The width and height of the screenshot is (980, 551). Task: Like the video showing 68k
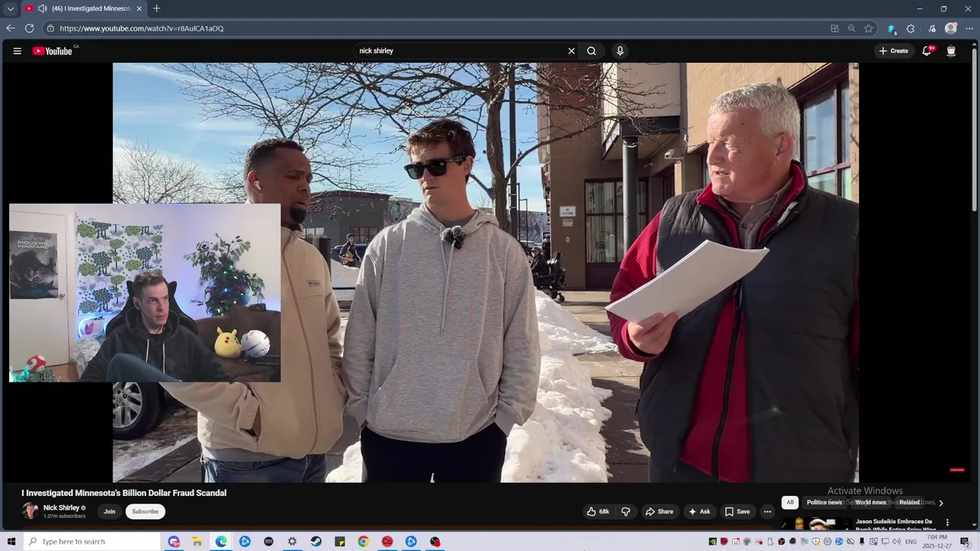click(x=598, y=512)
